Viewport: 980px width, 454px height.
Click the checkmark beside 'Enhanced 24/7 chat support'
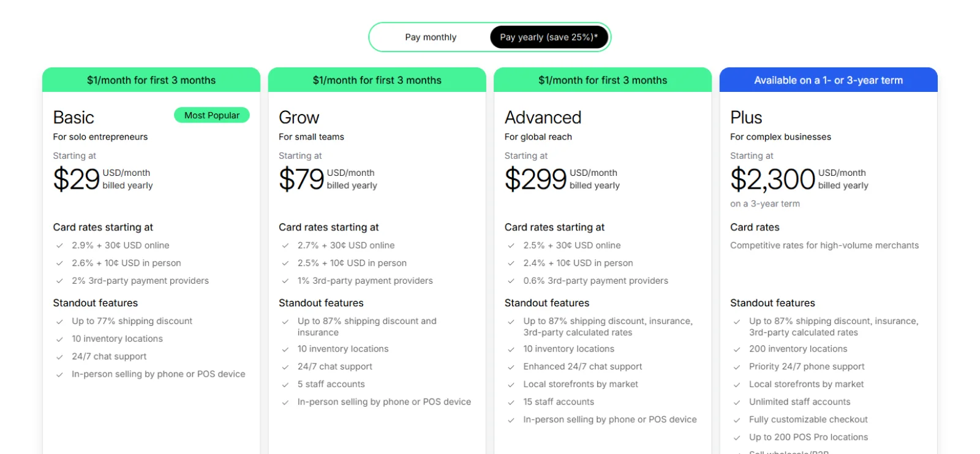[511, 366]
